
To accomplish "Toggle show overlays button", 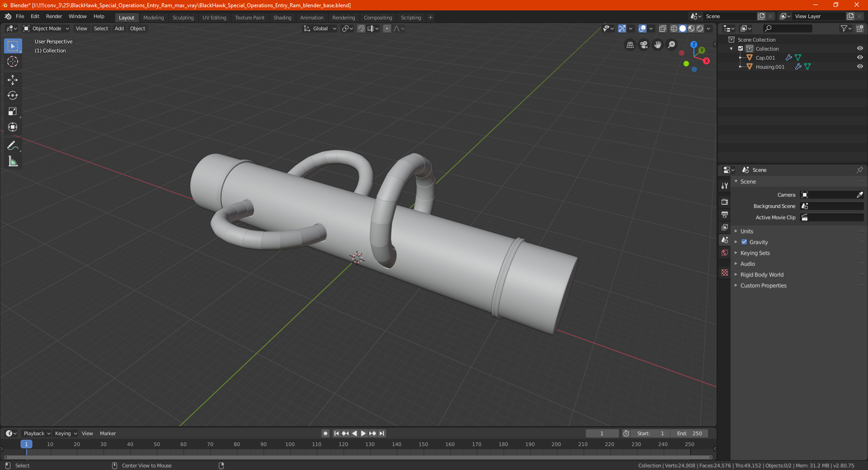I will pos(642,28).
